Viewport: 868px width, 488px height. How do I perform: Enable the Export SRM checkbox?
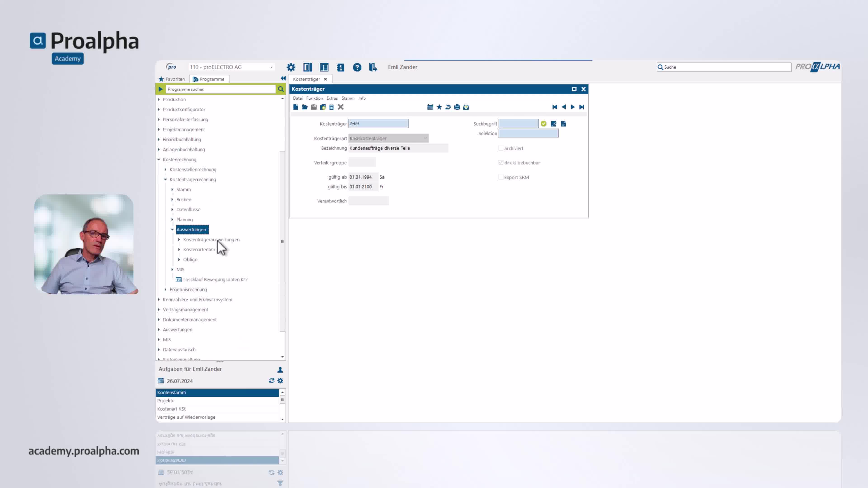[x=501, y=177]
